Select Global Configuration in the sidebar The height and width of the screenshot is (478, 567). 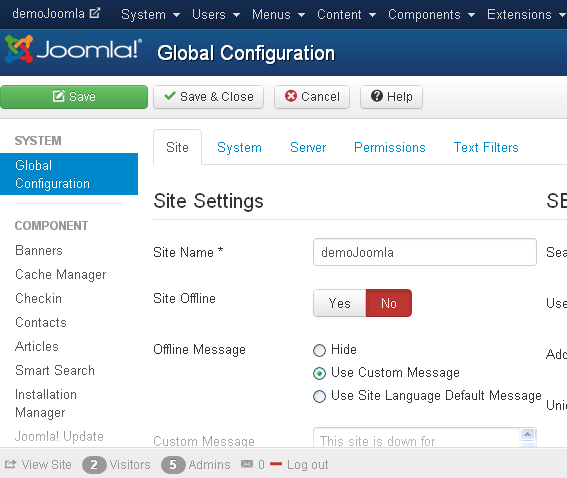pos(69,174)
